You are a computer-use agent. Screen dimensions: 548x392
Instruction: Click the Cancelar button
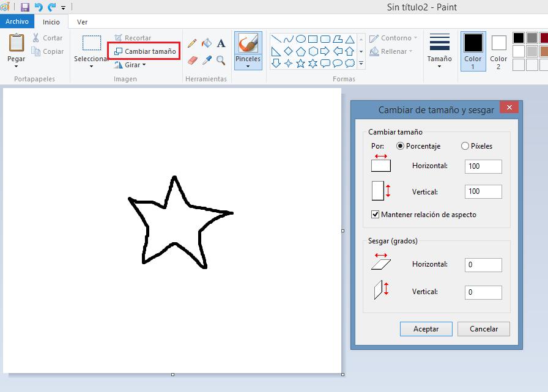point(484,329)
